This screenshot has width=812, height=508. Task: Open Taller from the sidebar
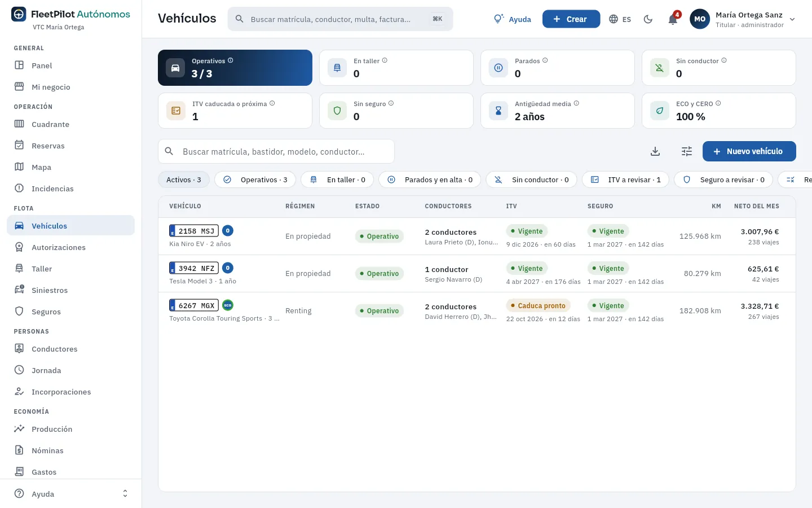[x=70, y=269]
